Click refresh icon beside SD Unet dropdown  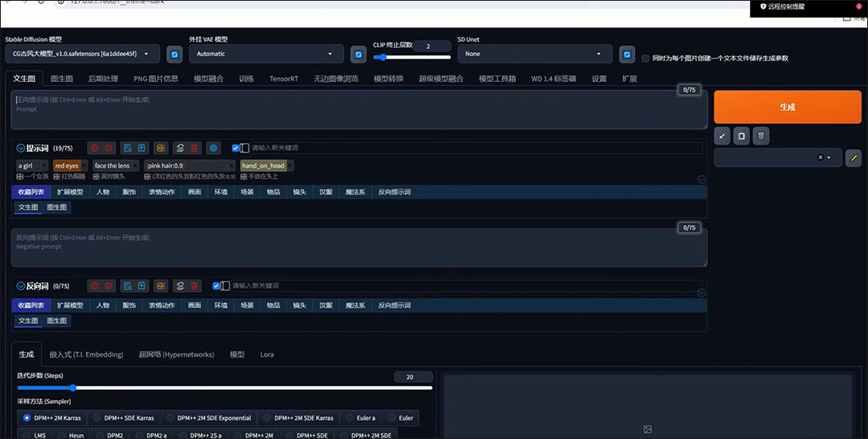coord(628,55)
